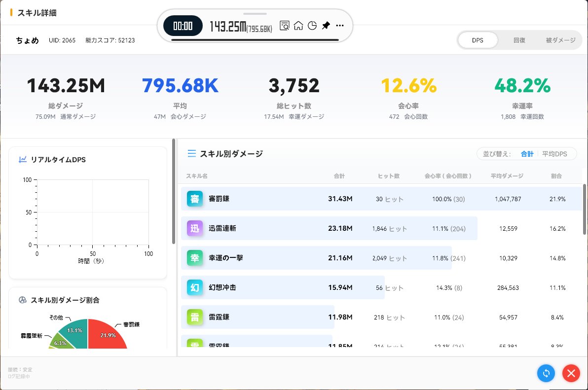
Task: Click the 00:00 timer pill
Action: tap(183, 26)
